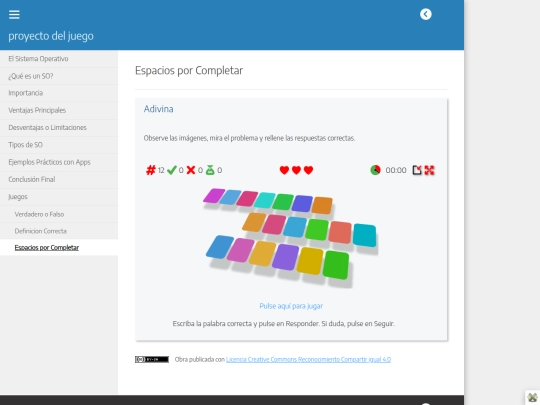540x405 pixels.
Task: Click the 'Escriba la palabra correcta' hint text
Action: point(283,324)
